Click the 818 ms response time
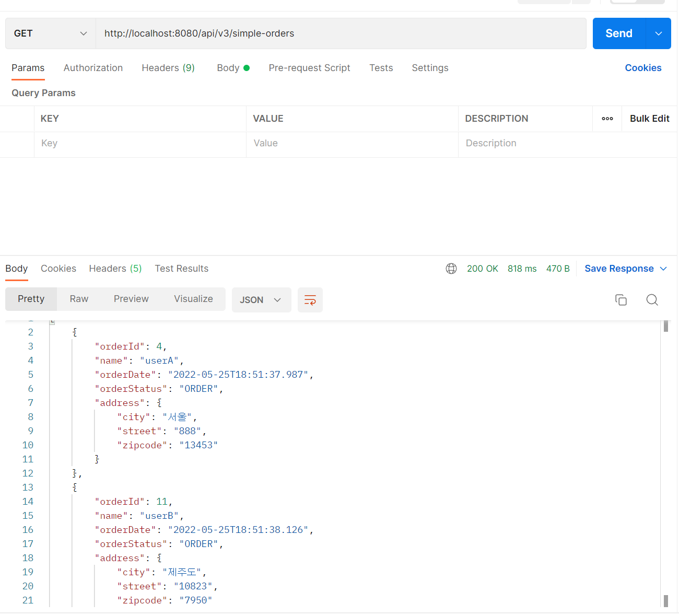 pyautogui.click(x=522, y=269)
